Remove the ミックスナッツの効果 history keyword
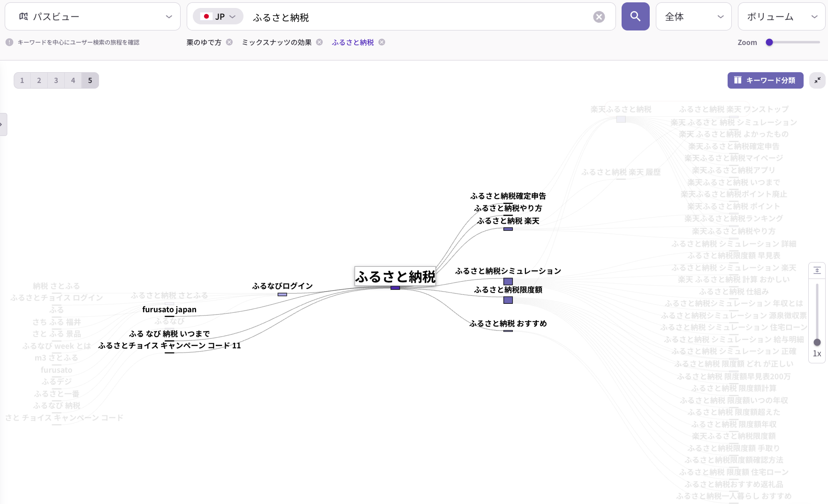The image size is (828, 504). tap(319, 42)
